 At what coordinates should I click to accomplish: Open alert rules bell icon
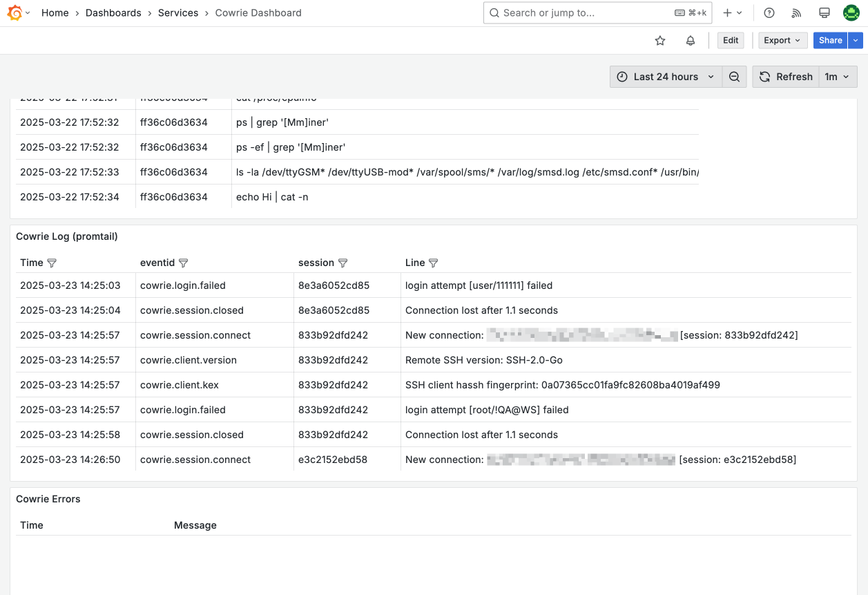point(691,41)
